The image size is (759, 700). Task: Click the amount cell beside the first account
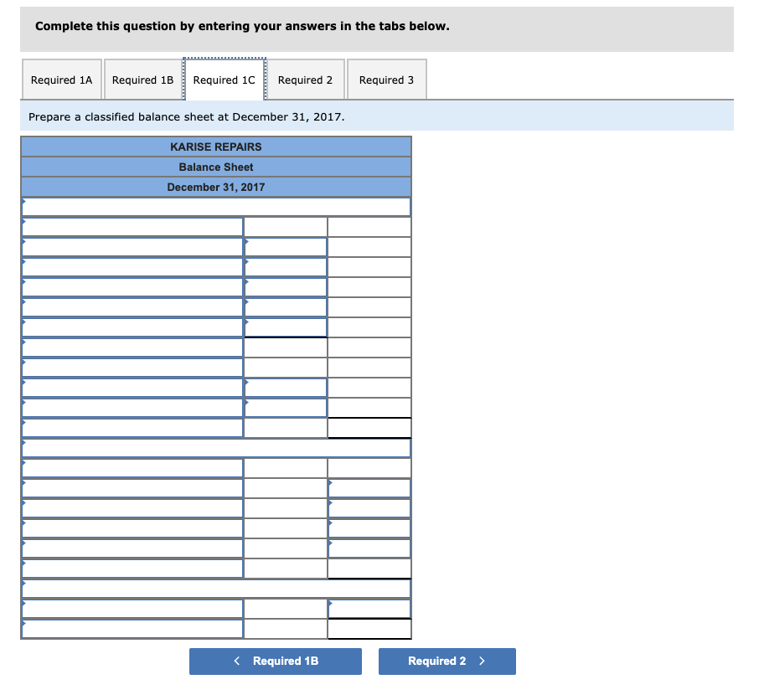(285, 226)
